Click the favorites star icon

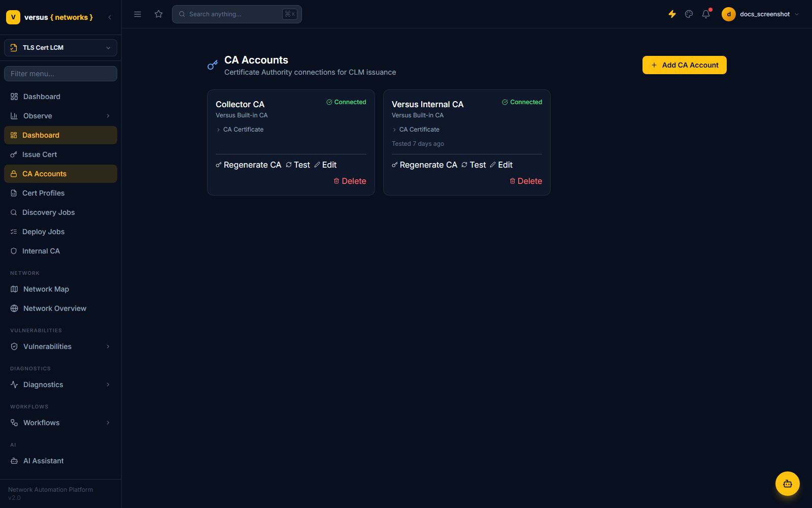click(x=159, y=14)
